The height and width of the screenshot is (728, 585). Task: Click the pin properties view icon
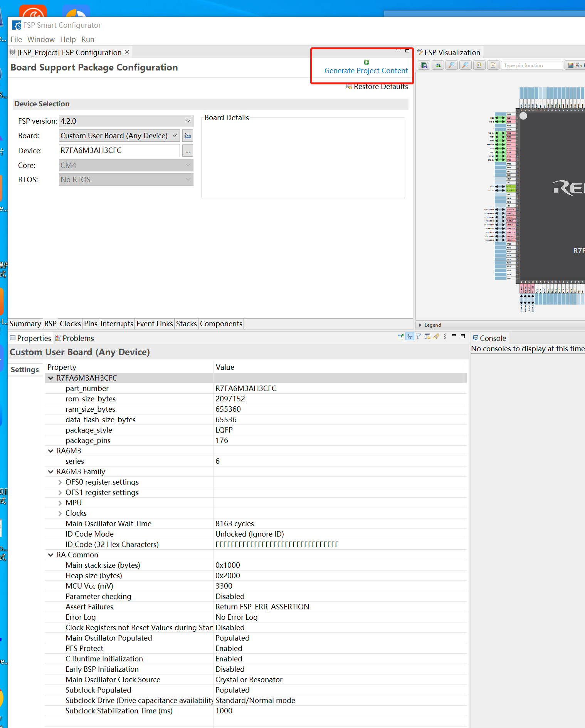[401, 336]
